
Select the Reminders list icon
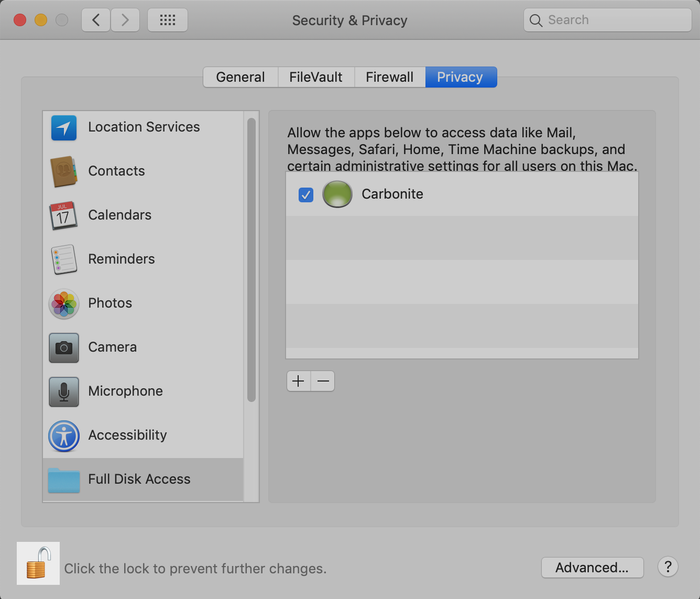tap(64, 259)
